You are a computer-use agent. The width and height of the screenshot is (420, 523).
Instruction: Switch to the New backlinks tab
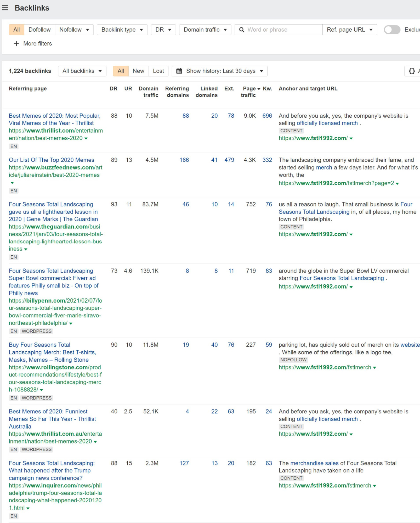(x=138, y=71)
